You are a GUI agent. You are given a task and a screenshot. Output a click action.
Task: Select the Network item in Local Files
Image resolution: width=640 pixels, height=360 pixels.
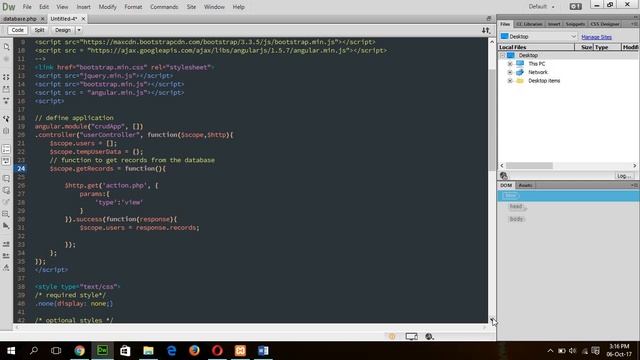pyautogui.click(x=538, y=72)
